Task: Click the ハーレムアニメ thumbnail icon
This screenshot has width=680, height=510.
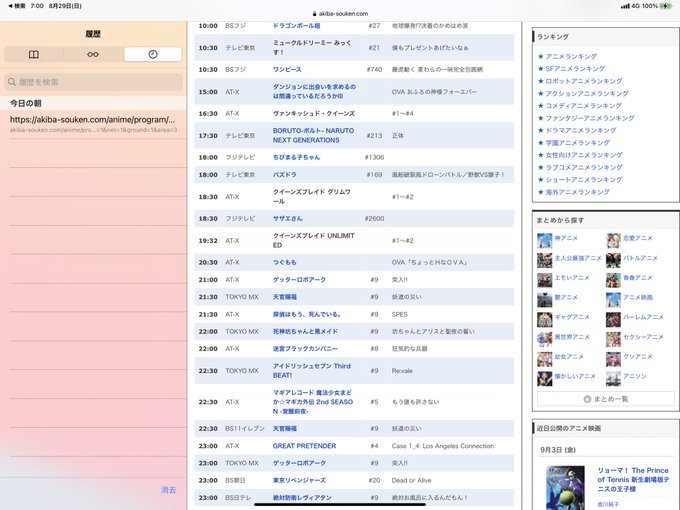Action: [x=613, y=319]
